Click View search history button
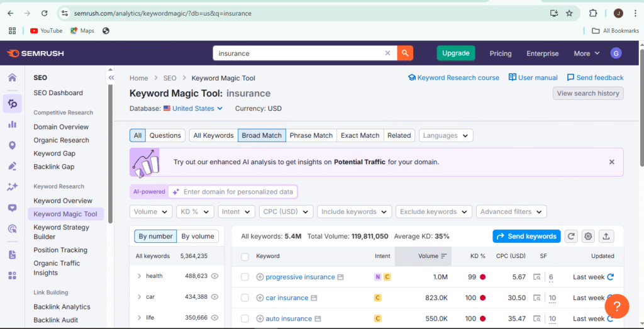The height and width of the screenshot is (329, 644). 588,93
